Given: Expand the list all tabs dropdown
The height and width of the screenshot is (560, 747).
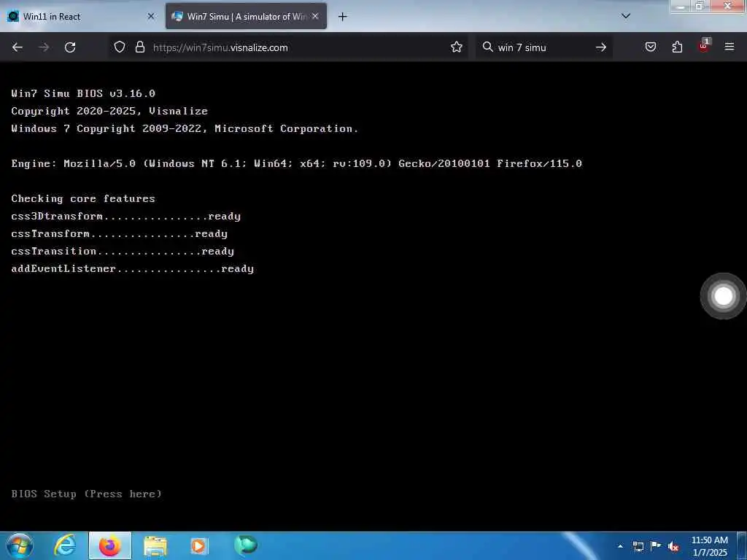Looking at the screenshot, I should 626,16.
